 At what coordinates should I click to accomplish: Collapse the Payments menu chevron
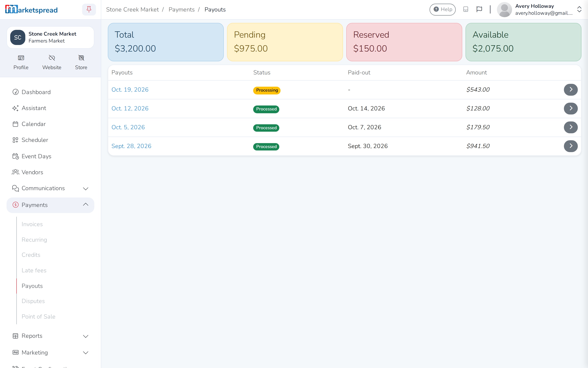click(x=86, y=205)
